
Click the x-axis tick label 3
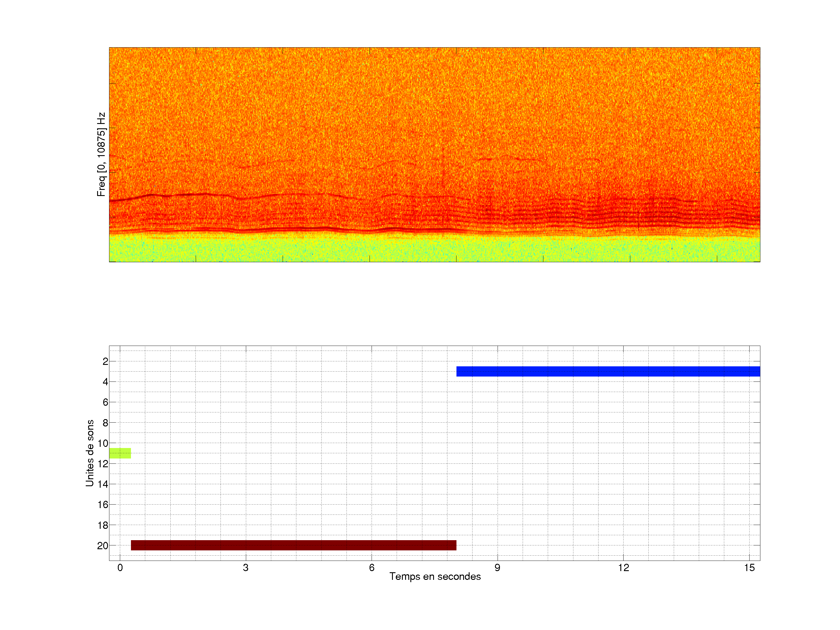246,568
